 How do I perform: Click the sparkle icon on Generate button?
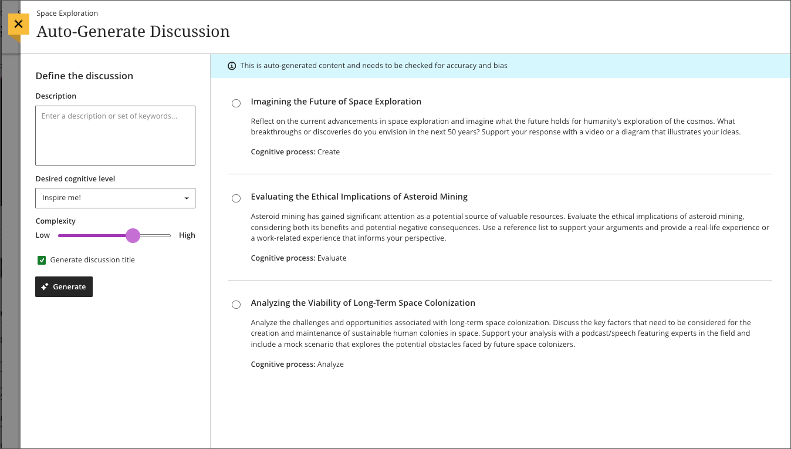45,287
